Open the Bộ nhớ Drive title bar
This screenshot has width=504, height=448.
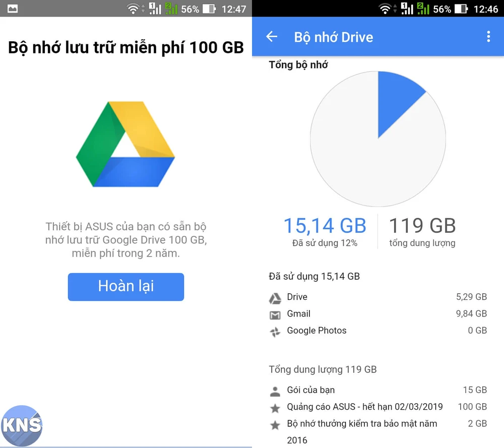[x=333, y=37]
